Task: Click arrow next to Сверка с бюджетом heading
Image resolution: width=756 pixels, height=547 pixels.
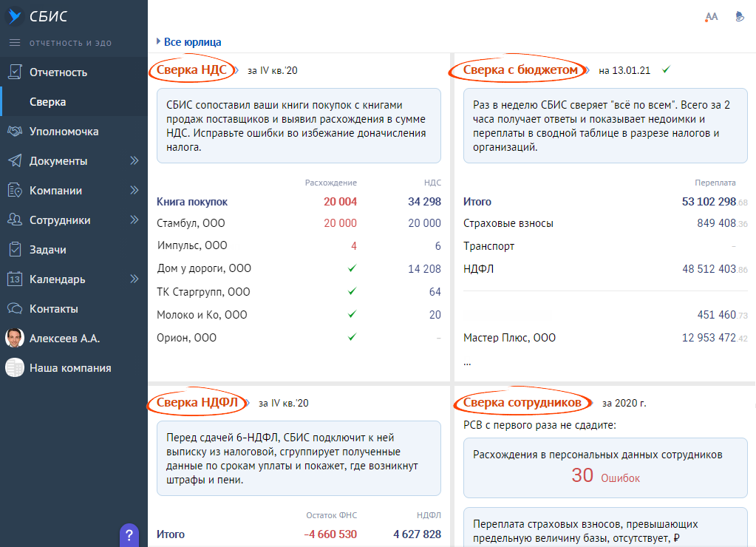Action: tap(588, 70)
